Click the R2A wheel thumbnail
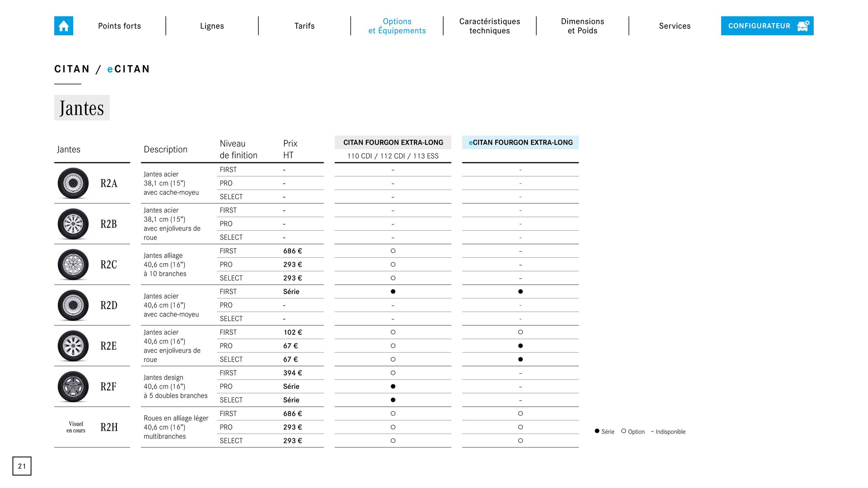This screenshot has width=868, height=488. [x=73, y=183]
